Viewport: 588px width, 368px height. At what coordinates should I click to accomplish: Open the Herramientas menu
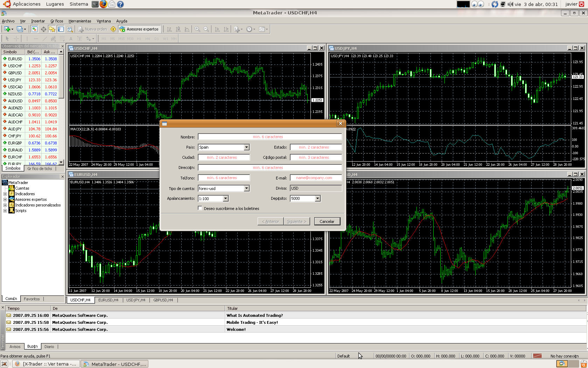pos(80,21)
